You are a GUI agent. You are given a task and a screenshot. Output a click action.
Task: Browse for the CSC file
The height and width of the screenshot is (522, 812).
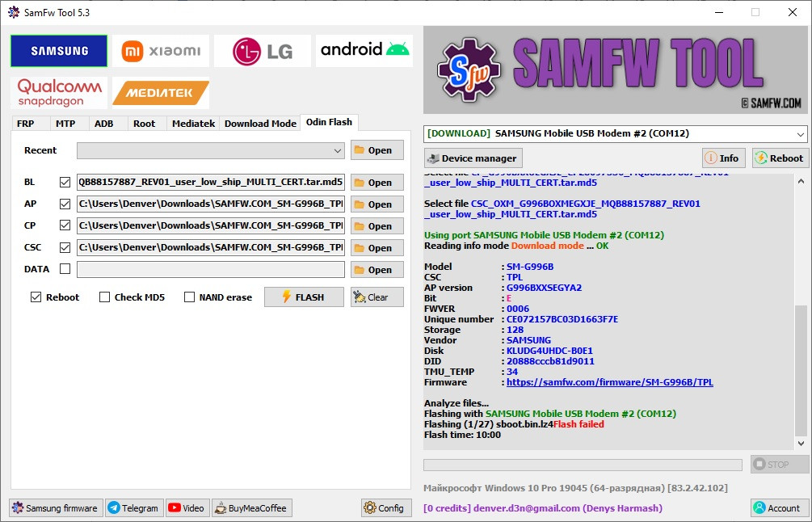click(377, 247)
